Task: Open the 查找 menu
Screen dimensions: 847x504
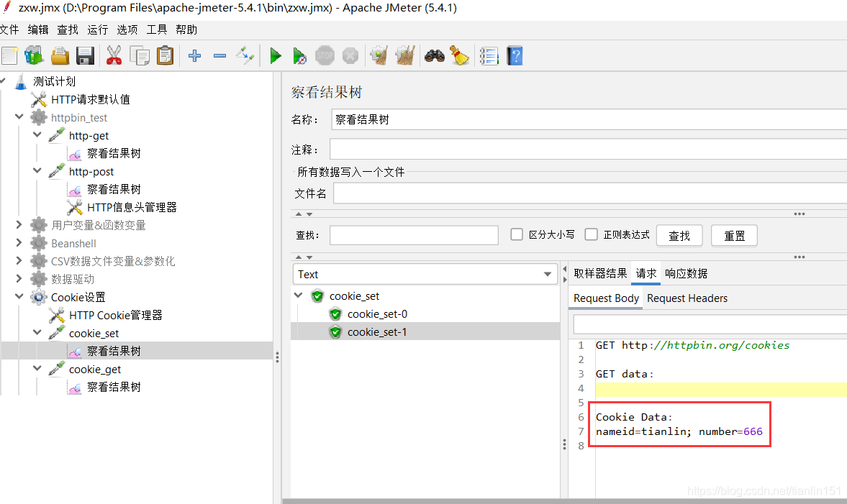Action: 68,29
